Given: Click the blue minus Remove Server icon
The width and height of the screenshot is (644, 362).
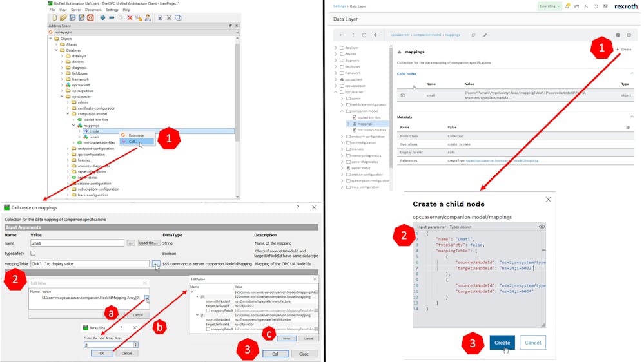Looking at the screenshot, I should 112,17.
